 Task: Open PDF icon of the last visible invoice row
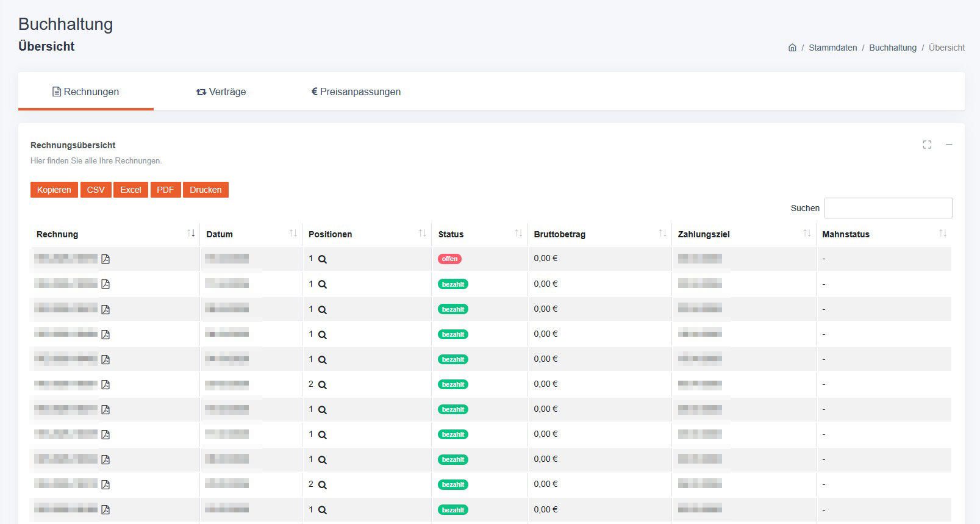coord(106,510)
